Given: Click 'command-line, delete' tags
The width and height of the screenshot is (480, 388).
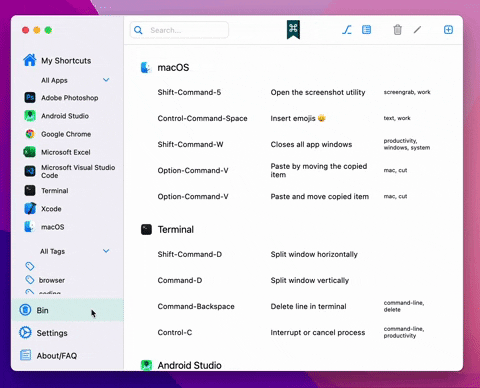Looking at the screenshot, I should pyautogui.click(x=404, y=306).
